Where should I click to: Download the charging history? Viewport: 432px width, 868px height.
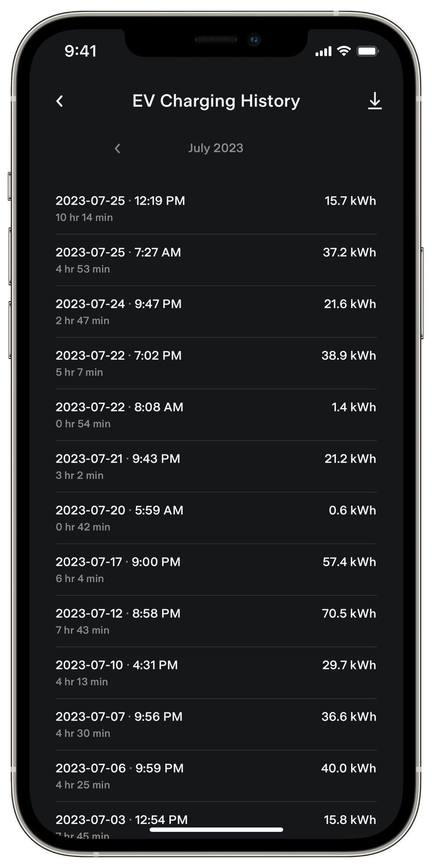375,101
